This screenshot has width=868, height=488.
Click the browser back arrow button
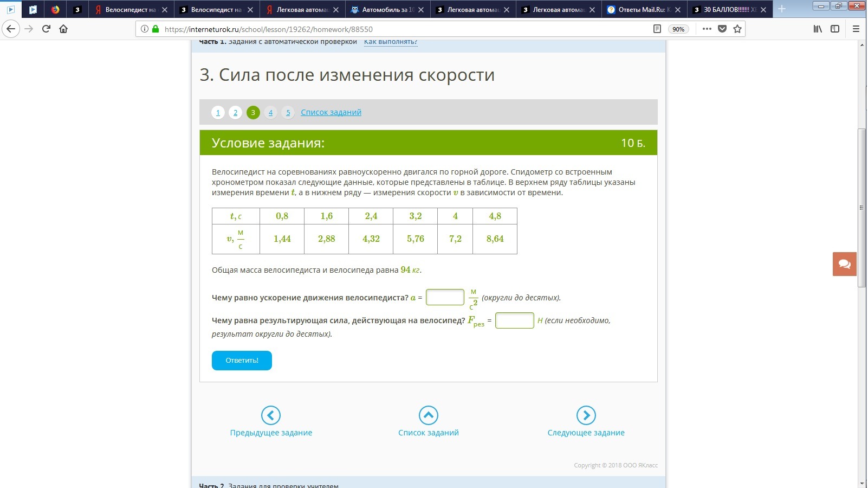(x=11, y=29)
